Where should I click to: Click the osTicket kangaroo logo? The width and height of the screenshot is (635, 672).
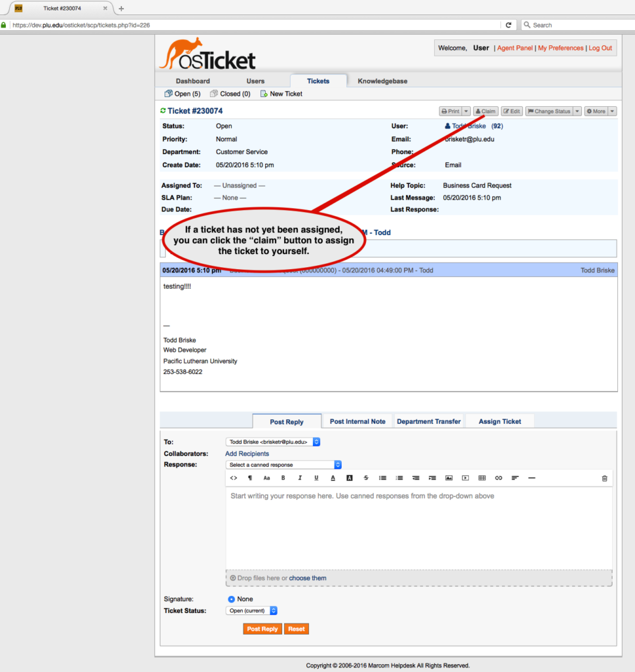pos(207,54)
